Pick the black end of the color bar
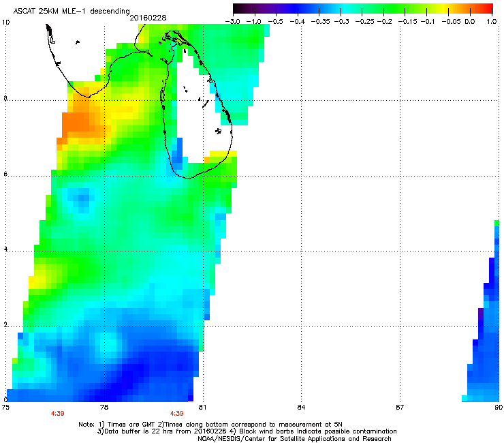Screen dimensions: 504x443 tap(237, 8)
